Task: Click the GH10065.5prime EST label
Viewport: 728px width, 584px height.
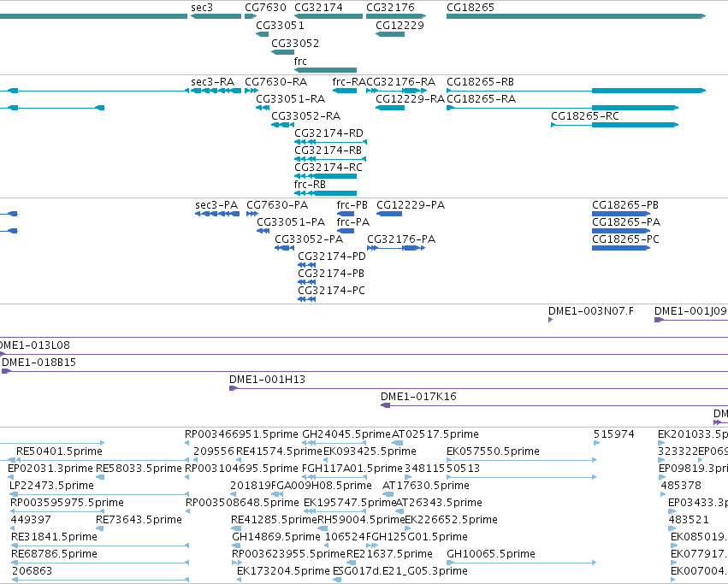Action: tap(491, 554)
